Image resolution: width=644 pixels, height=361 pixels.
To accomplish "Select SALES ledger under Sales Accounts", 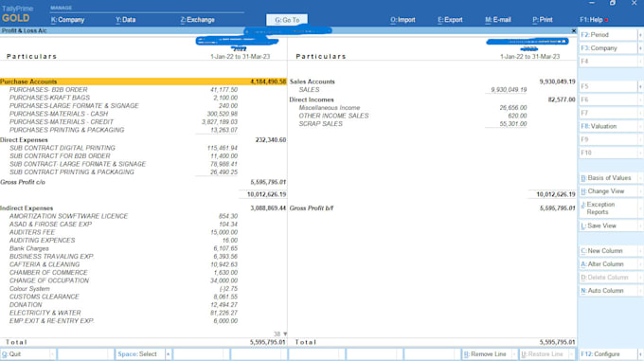I will tap(310, 89).
